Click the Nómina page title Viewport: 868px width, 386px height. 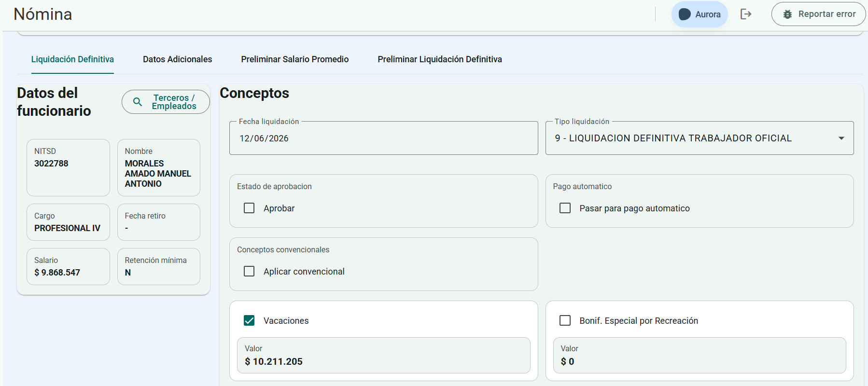(x=43, y=14)
